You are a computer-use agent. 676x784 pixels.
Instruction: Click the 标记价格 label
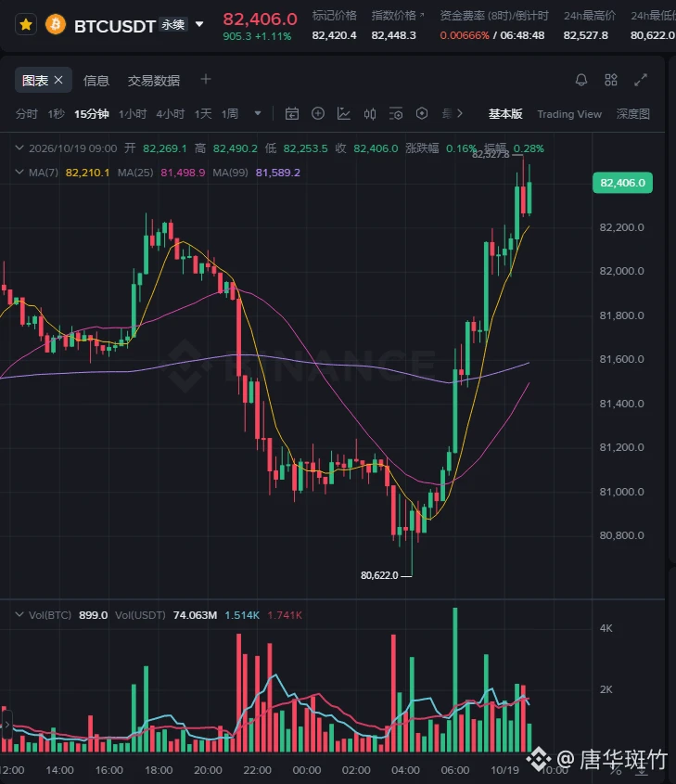click(x=334, y=16)
